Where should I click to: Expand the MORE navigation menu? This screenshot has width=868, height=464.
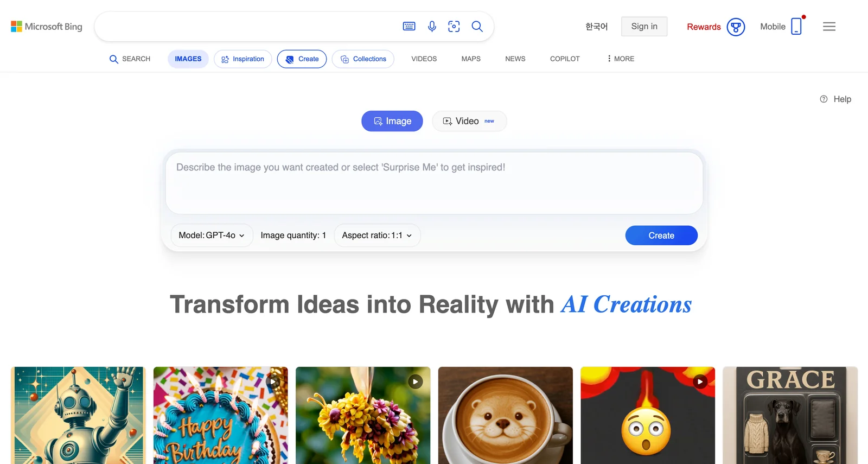click(621, 59)
